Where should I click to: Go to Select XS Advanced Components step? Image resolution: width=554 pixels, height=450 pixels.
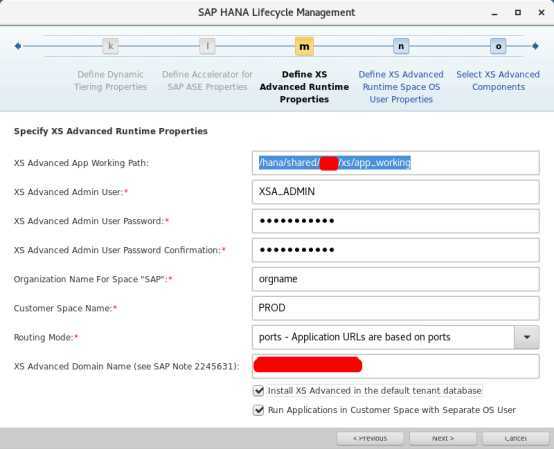[498, 81]
